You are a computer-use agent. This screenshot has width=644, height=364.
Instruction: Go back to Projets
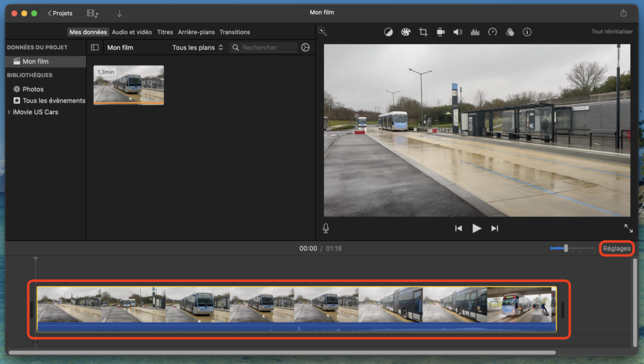point(60,13)
